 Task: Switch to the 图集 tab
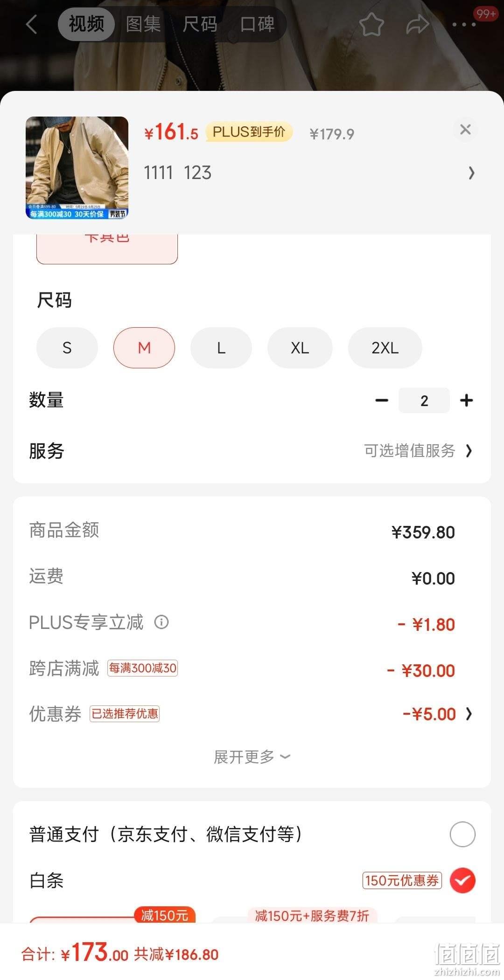pyautogui.click(x=143, y=24)
